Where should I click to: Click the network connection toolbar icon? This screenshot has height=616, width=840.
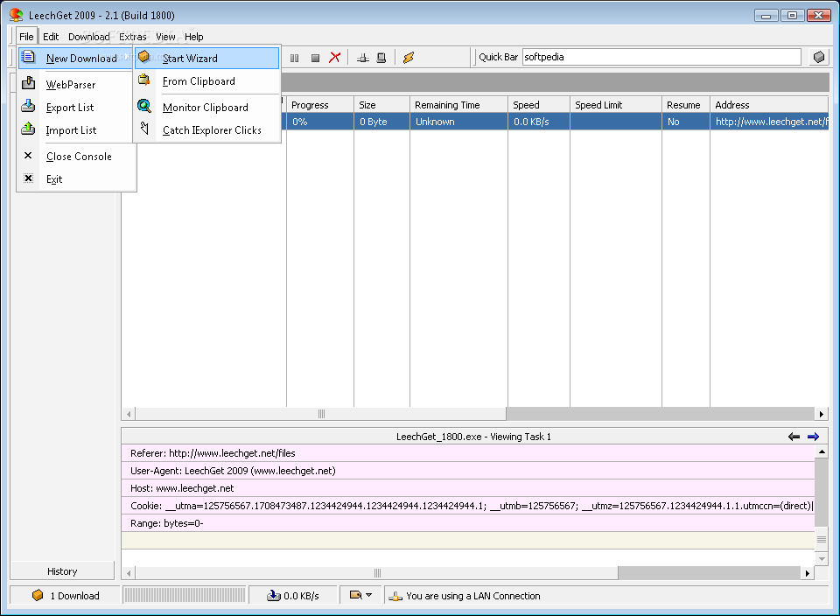pyautogui.click(x=362, y=58)
